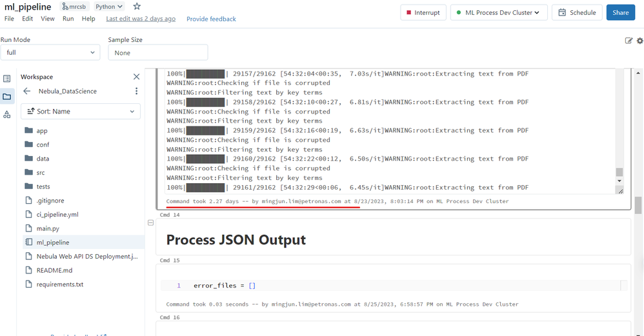
Task: Go back from Nebula_DataScience folder
Action: click(x=27, y=92)
